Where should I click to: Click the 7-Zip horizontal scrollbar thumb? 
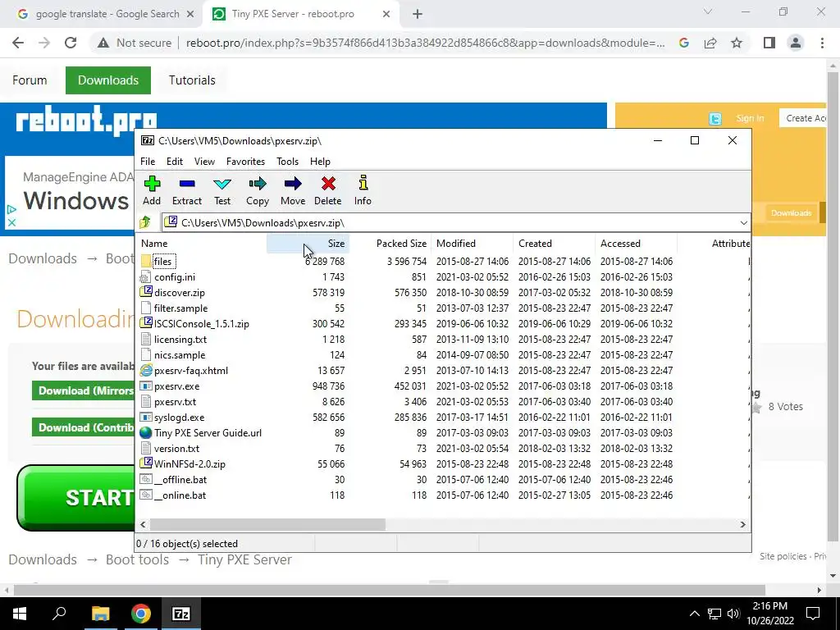coord(267,524)
